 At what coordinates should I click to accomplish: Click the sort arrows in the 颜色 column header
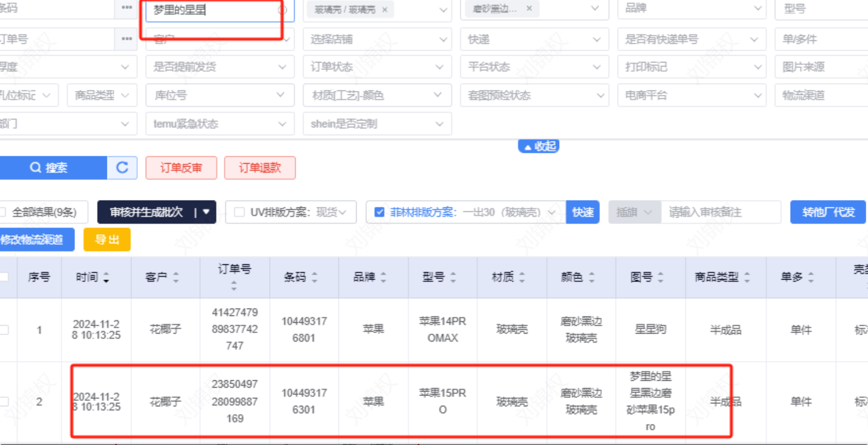click(x=592, y=278)
